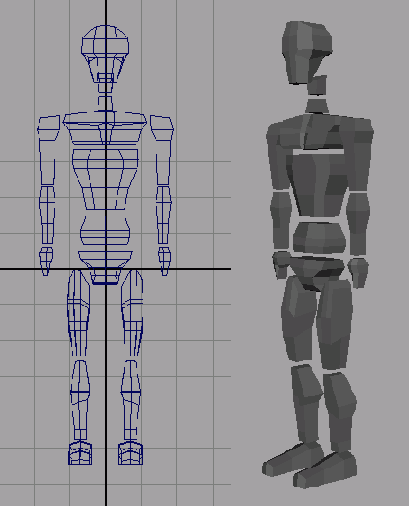Select the shaded model's rear hand
Image resolution: width=409 pixels, height=506 pixels.
click(358, 272)
